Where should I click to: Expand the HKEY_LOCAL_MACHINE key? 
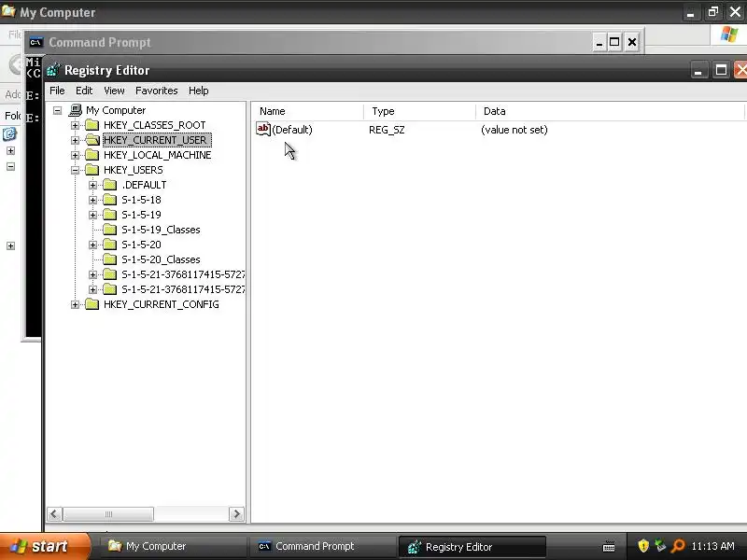coord(75,155)
